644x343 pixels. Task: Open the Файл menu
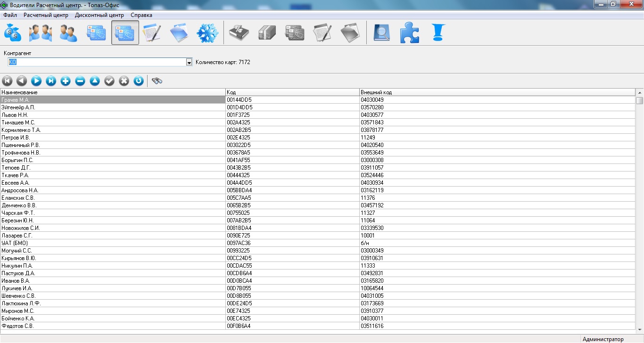[10, 15]
